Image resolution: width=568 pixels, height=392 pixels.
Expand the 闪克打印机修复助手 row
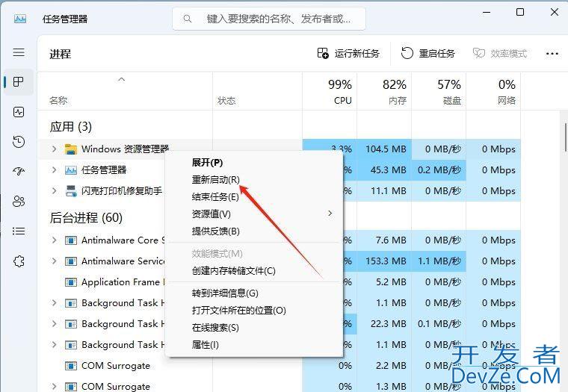pyautogui.click(x=54, y=190)
